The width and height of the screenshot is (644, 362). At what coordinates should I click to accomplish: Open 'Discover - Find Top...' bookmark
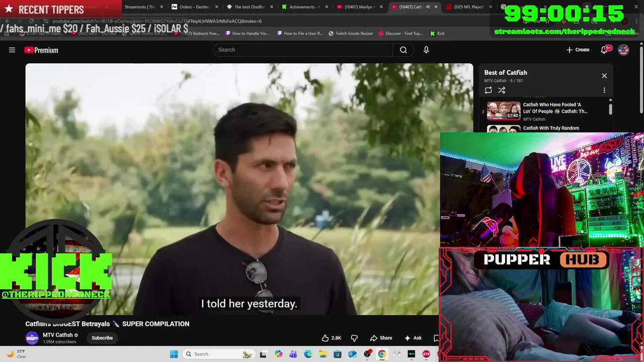tap(400, 34)
